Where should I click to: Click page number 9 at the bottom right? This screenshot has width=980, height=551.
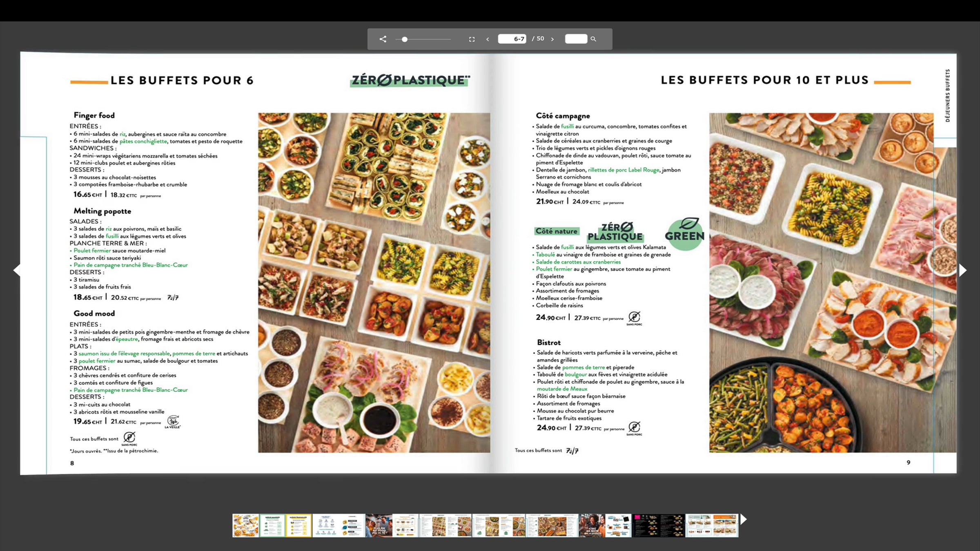tap(909, 462)
